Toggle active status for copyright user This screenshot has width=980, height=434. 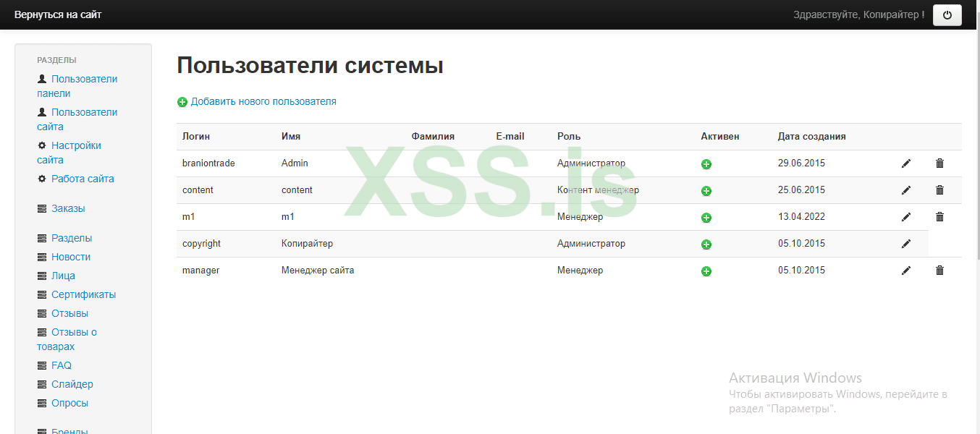click(706, 244)
